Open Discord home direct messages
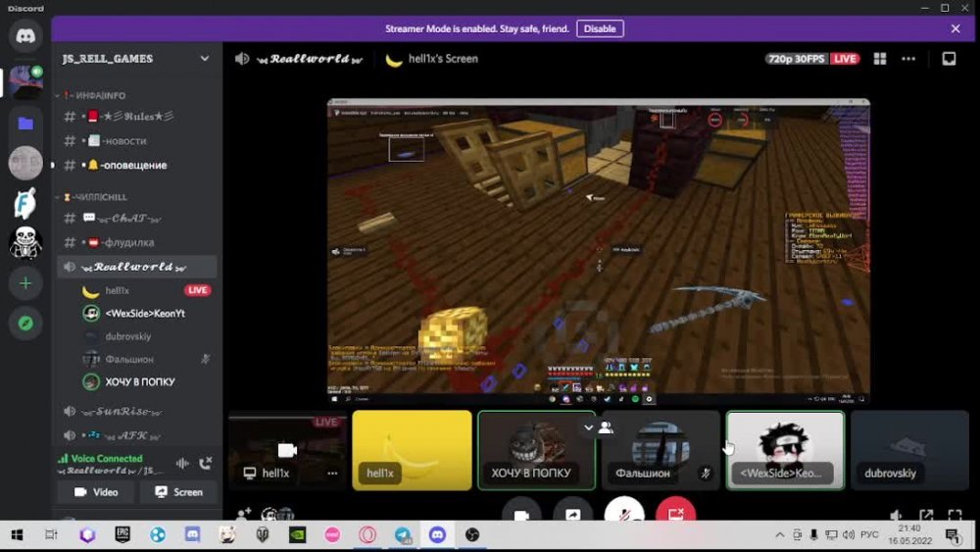The image size is (980, 552). click(25, 36)
